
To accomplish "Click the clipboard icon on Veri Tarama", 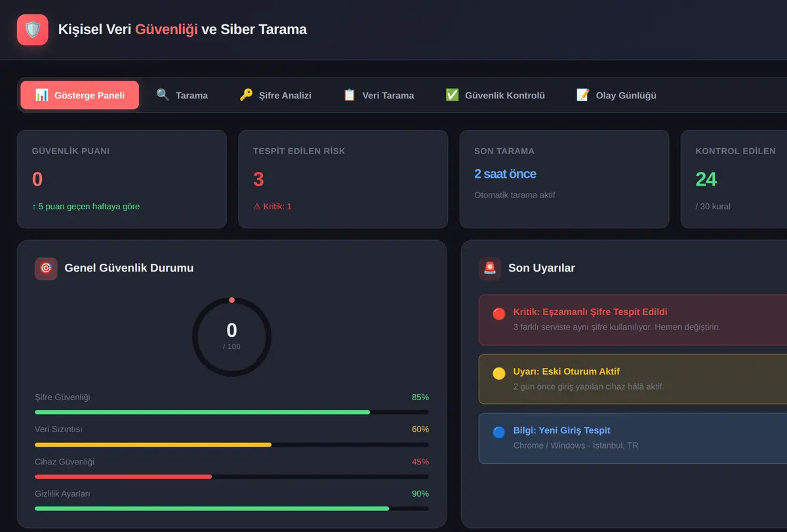I will 350,95.
